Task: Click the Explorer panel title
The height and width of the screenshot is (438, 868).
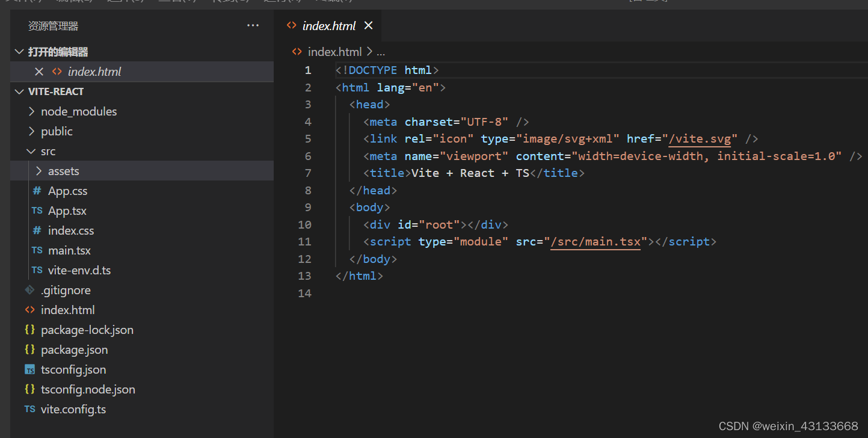Action: tap(54, 26)
